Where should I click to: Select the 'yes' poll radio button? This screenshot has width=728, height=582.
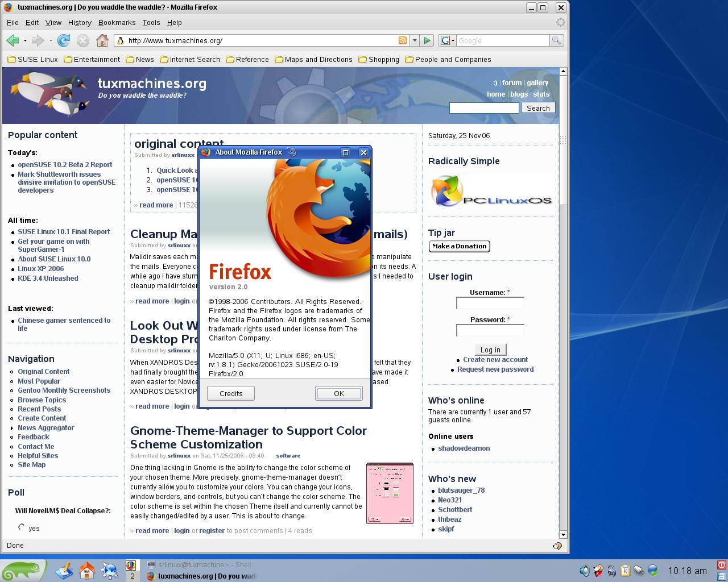pos(21,527)
